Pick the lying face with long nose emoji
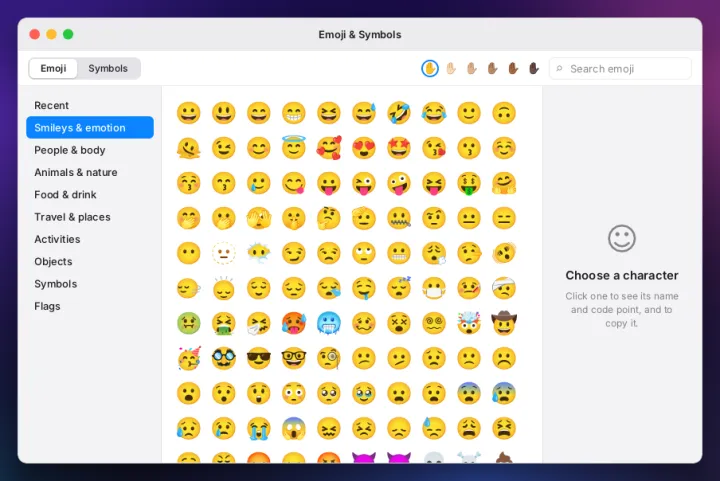 pos(469,253)
